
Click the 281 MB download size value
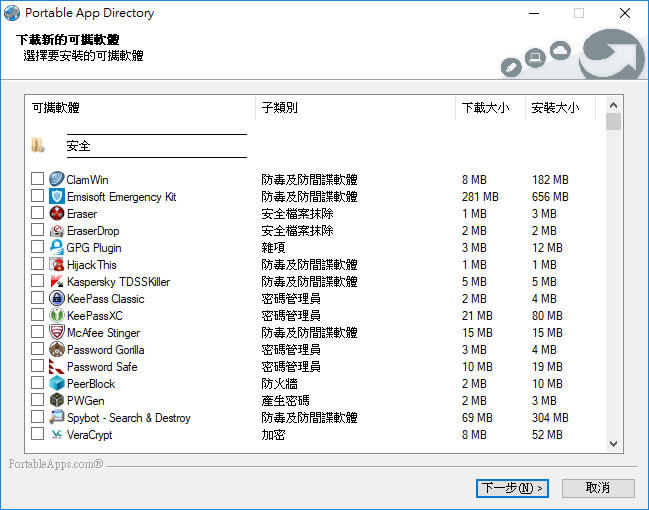(480, 197)
